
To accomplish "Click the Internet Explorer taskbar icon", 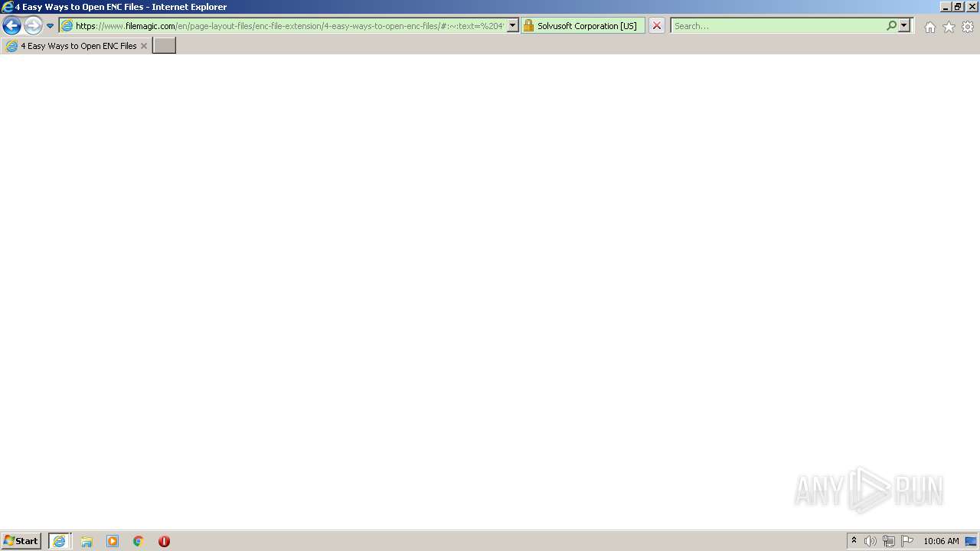I will [x=60, y=541].
